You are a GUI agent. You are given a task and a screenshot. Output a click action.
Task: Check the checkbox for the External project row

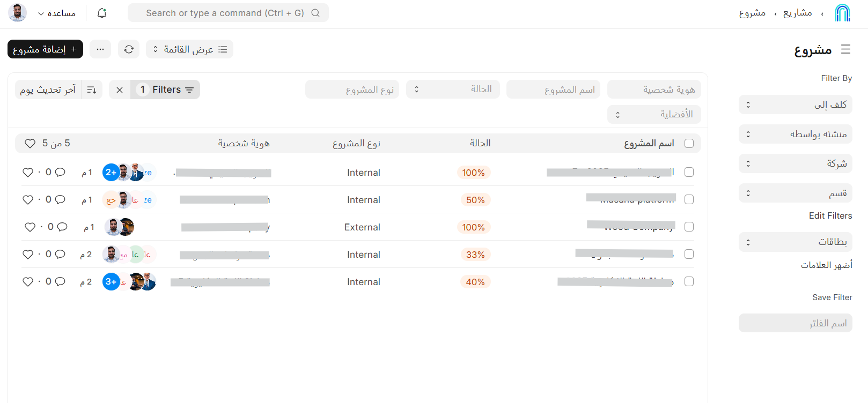[689, 227]
